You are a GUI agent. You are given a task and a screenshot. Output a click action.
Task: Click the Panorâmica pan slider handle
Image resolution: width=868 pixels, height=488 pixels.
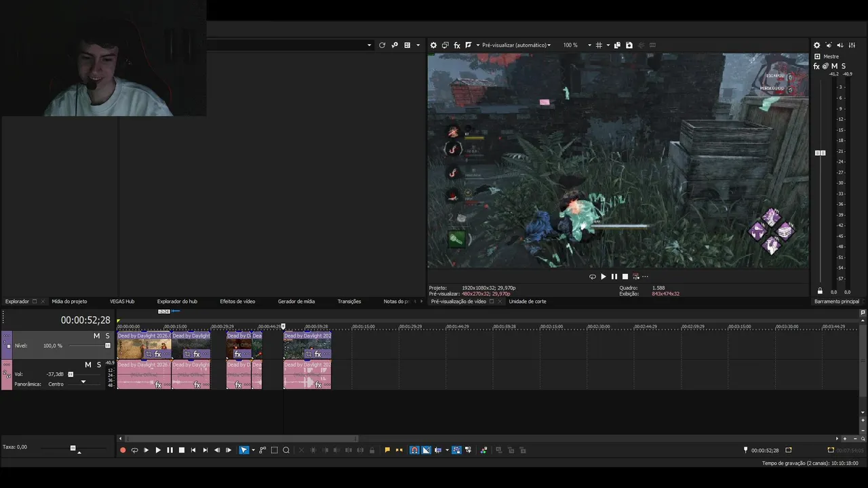coord(83,382)
